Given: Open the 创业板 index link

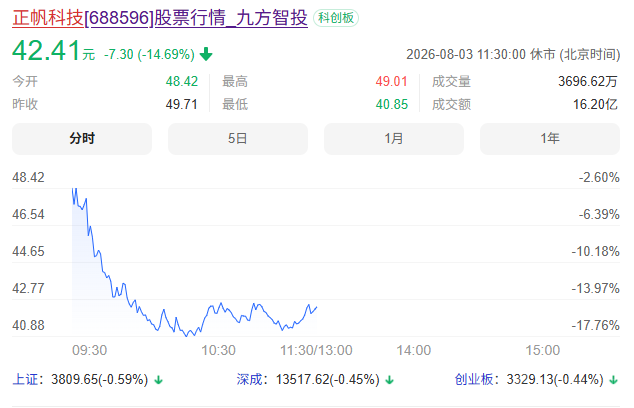Looking at the screenshot, I should 473,380.
